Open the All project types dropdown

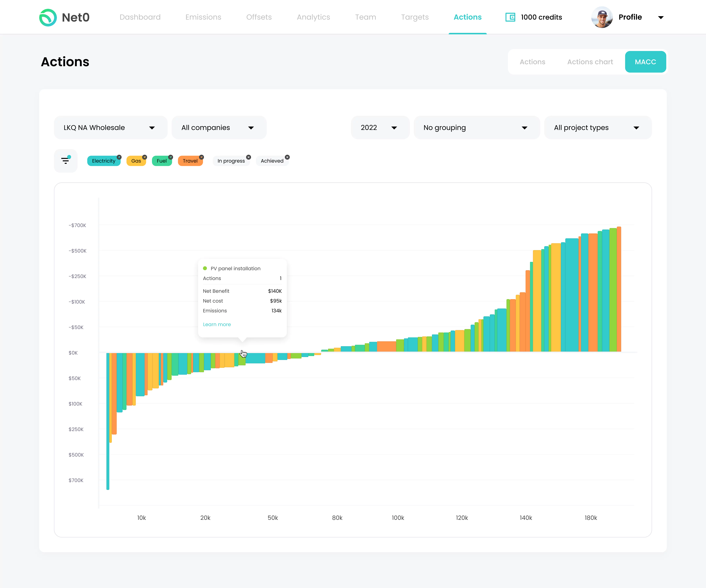pyautogui.click(x=598, y=127)
